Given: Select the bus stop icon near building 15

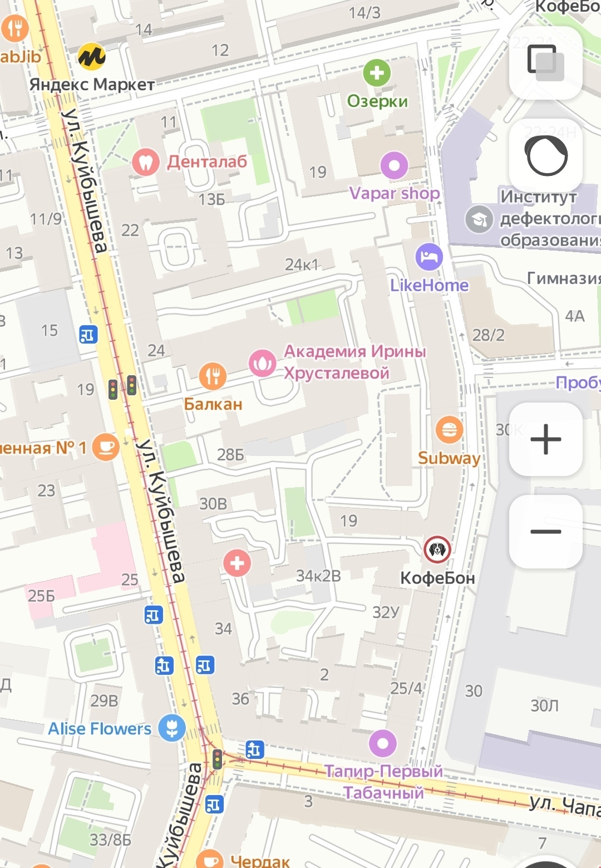Looking at the screenshot, I should 88,335.
